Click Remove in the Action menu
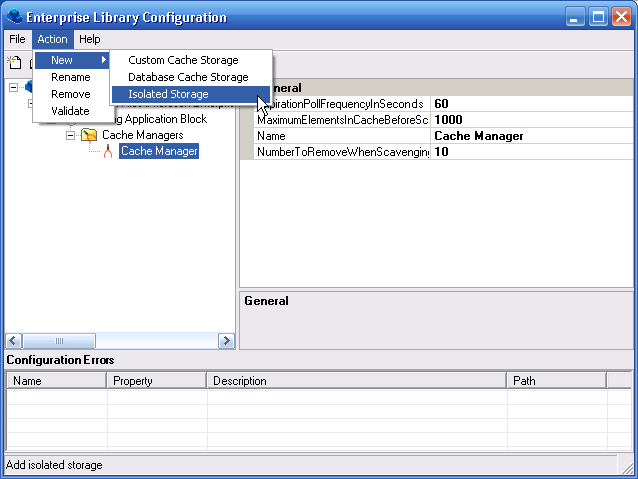Screen dimensions: 638x479 70,94
